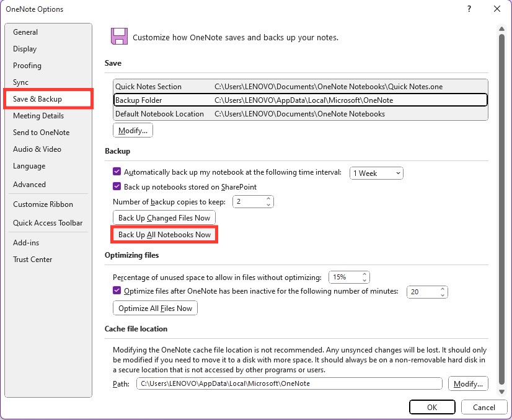Click Back Up All Notebooks Now
512x420 pixels.
point(164,235)
